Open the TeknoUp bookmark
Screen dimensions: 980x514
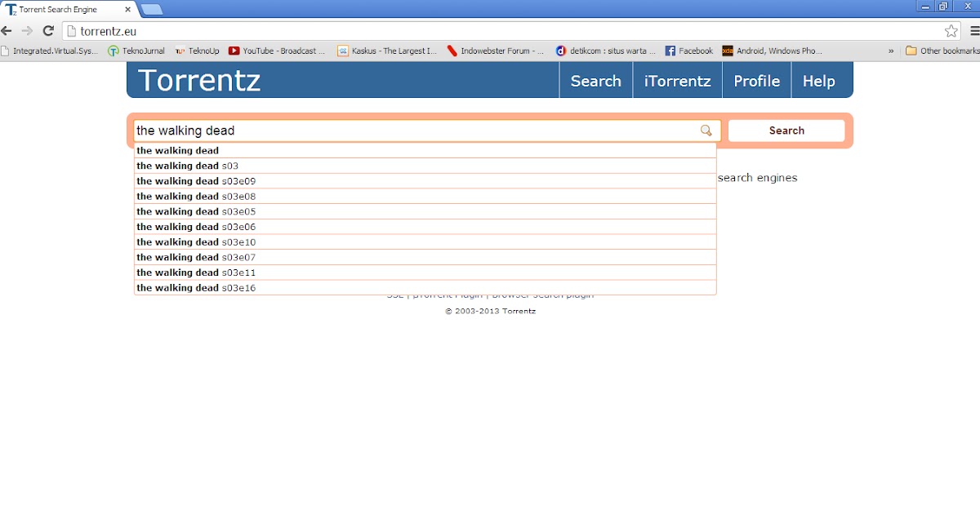[x=197, y=51]
